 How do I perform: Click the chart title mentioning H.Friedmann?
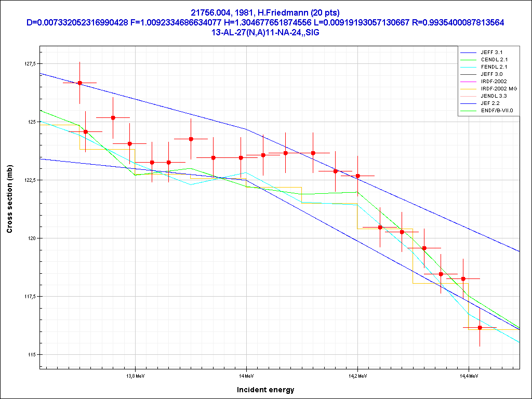pos(265,12)
